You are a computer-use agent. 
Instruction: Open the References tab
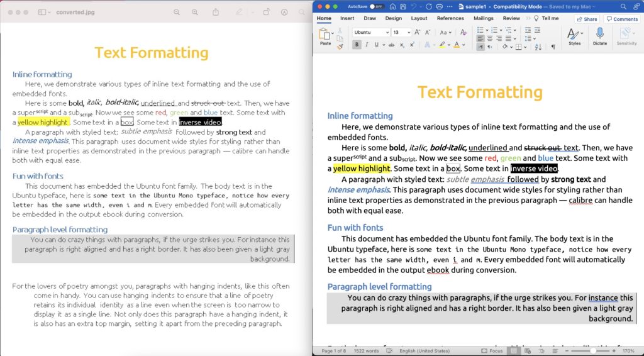point(450,18)
